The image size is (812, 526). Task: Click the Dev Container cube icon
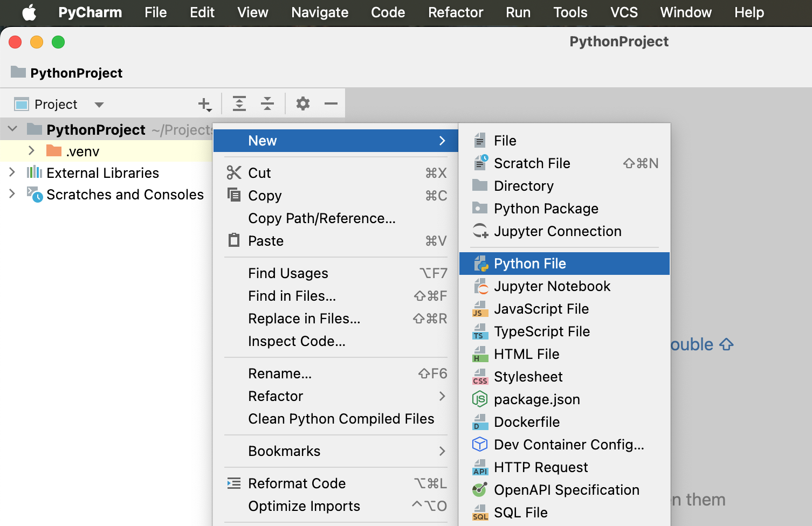click(480, 444)
